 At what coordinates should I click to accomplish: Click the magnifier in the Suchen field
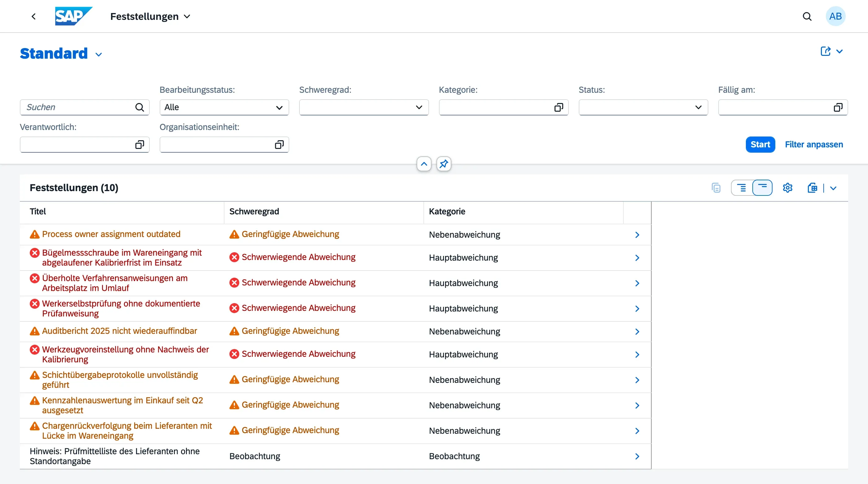[139, 107]
